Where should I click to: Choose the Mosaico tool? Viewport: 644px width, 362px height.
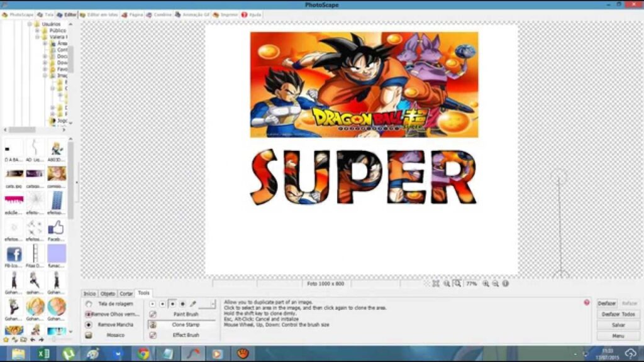pyautogui.click(x=111, y=336)
